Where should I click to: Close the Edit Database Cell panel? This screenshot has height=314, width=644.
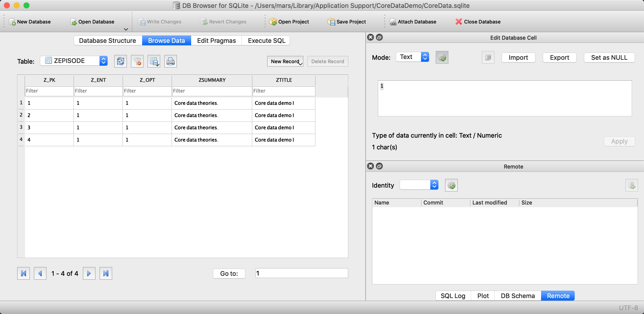click(371, 37)
